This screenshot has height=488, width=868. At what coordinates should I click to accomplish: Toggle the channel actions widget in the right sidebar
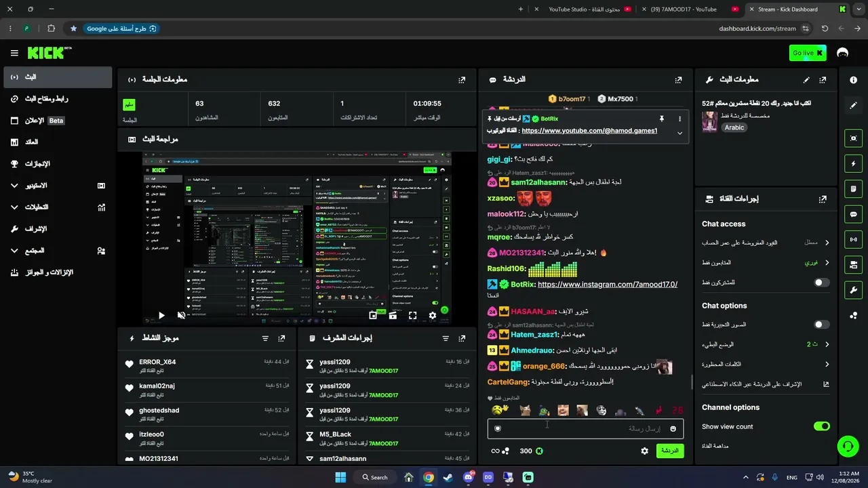coord(854,264)
